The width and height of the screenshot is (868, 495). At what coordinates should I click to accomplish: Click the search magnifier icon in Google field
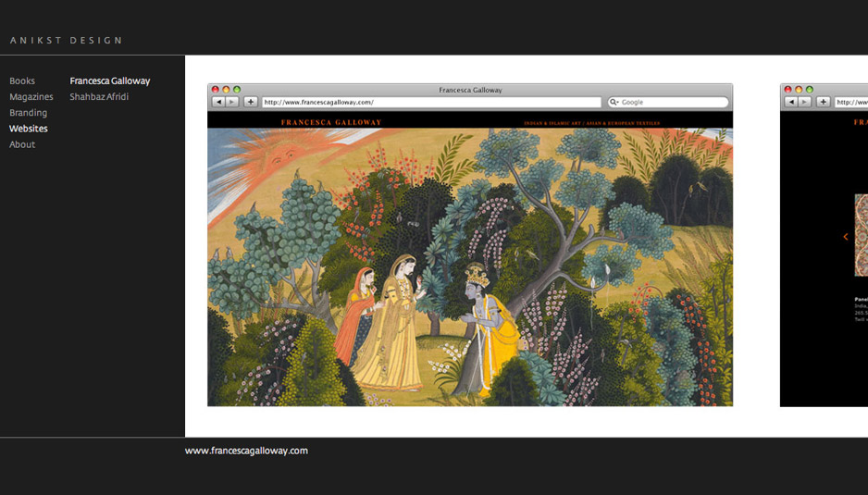tap(614, 102)
